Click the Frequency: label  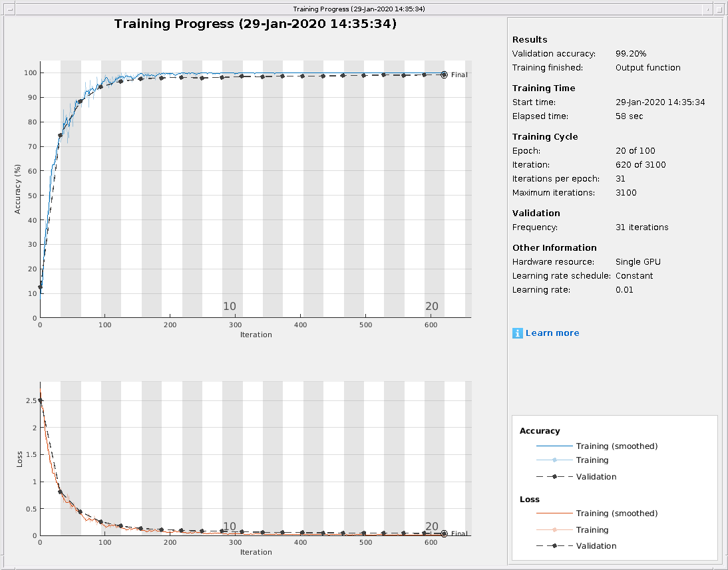click(535, 227)
